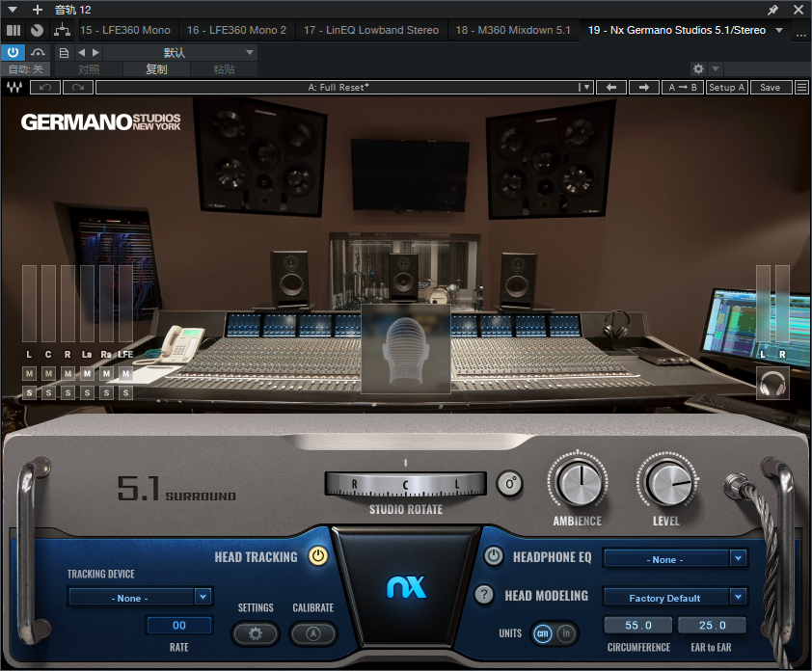This screenshot has width=812, height=671.
Task: Switch to 16 - LFE360 Mono 2 tab
Action: [x=236, y=30]
